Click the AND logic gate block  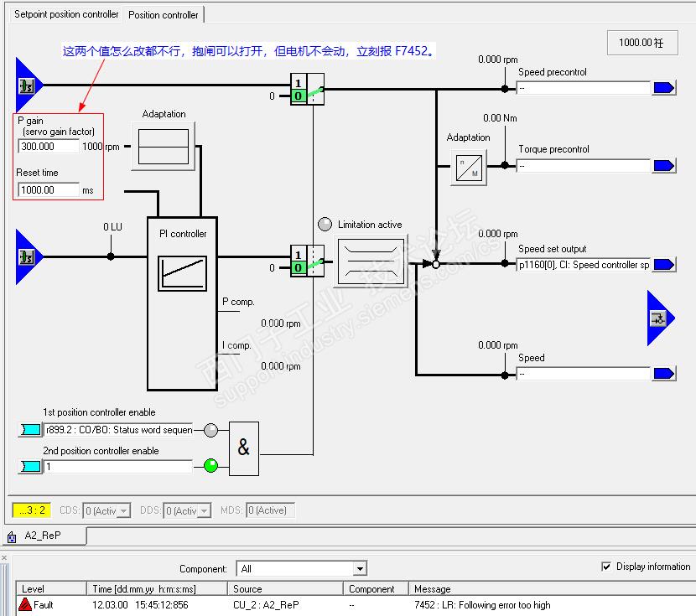point(244,448)
